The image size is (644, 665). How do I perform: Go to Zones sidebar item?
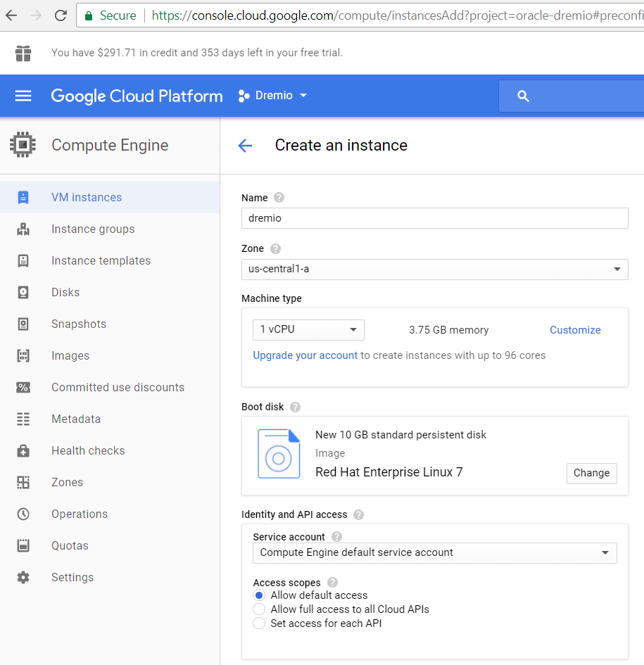(x=110, y=482)
